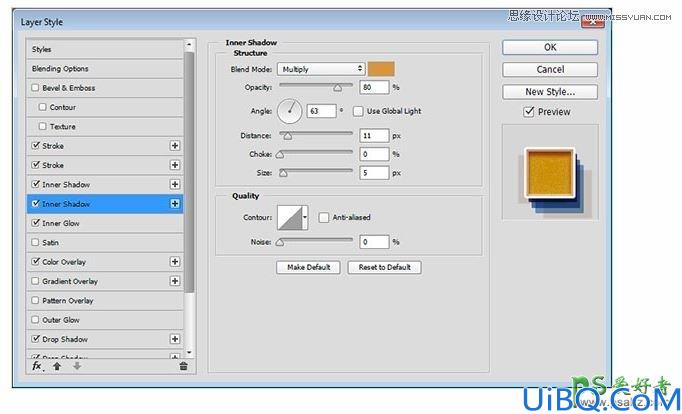
Task: Click the trash delete effect icon
Action: point(184,366)
